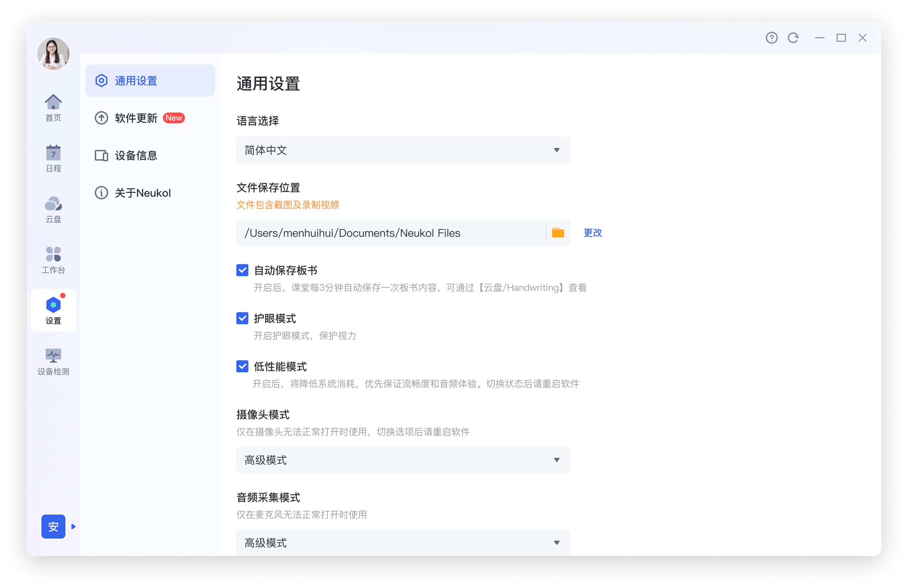Screen dimensions: 908x588
Task: Click the 音频采集模式 heading
Action: (x=269, y=498)
